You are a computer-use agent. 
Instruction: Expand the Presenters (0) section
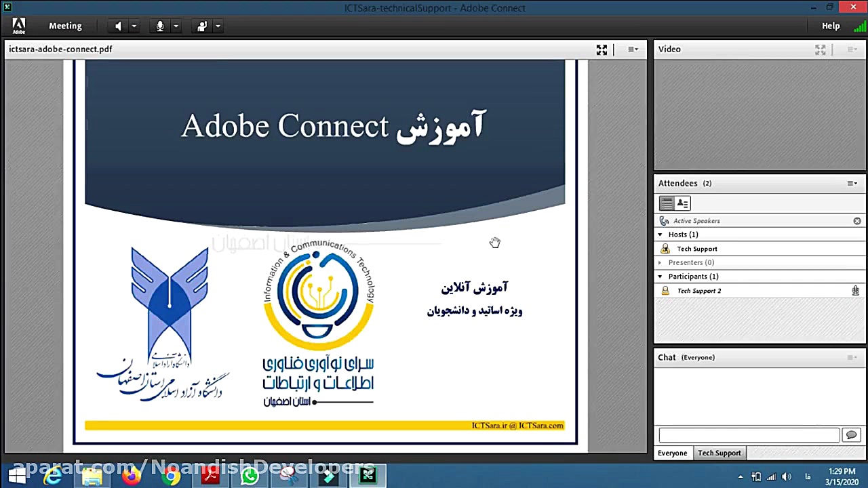click(659, 262)
